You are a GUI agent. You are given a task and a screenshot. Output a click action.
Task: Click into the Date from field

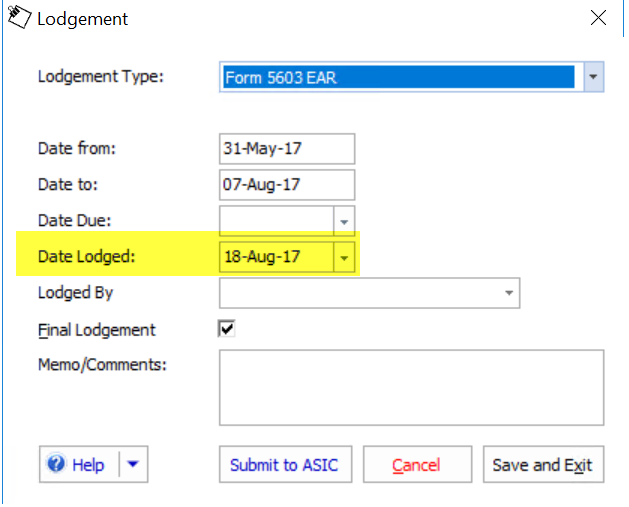[287, 149]
